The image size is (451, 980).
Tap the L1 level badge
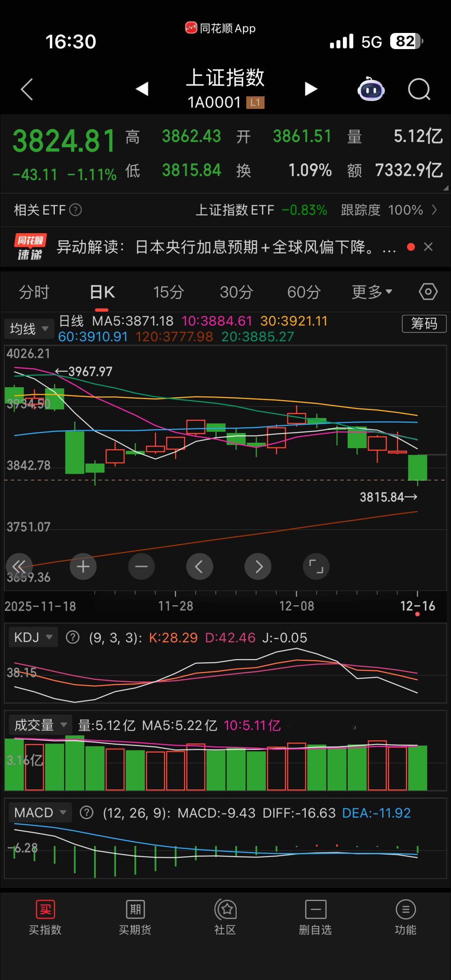pyautogui.click(x=255, y=102)
